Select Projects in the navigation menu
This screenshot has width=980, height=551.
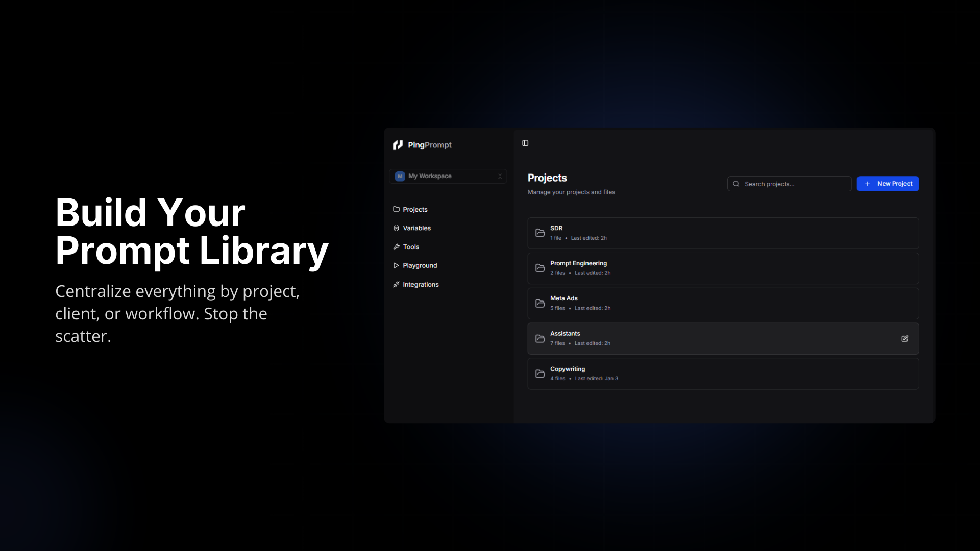click(x=415, y=209)
